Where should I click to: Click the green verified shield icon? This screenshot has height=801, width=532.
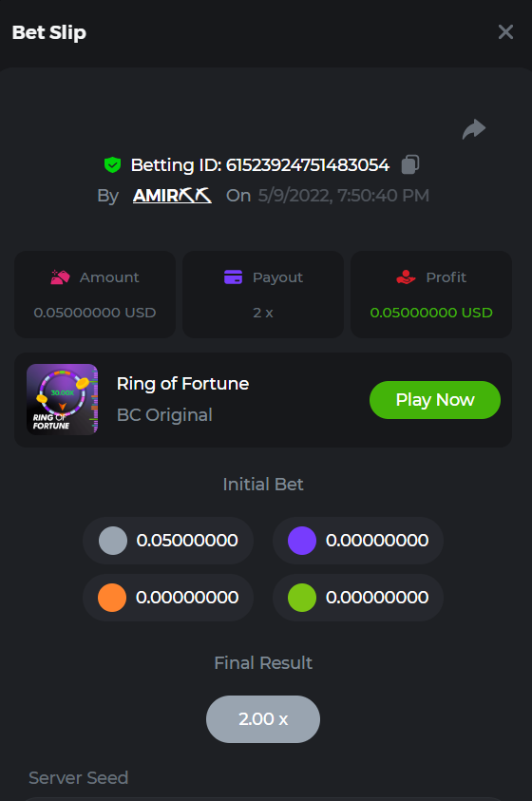coord(112,165)
